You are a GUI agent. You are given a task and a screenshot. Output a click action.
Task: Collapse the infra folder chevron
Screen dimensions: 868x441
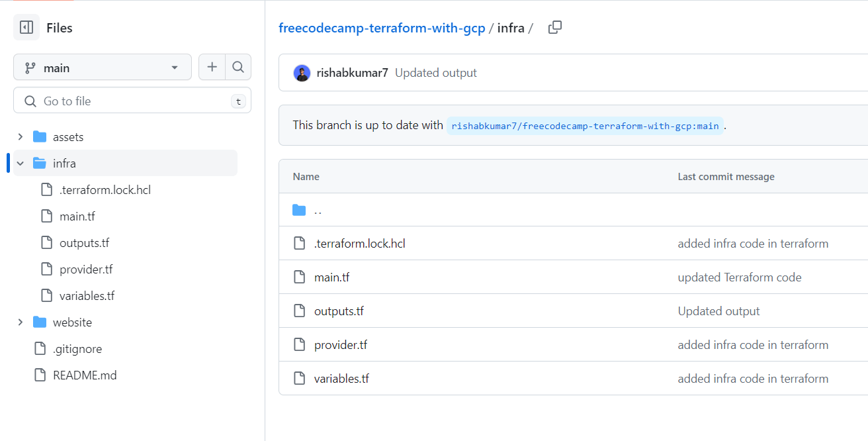tap(21, 164)
